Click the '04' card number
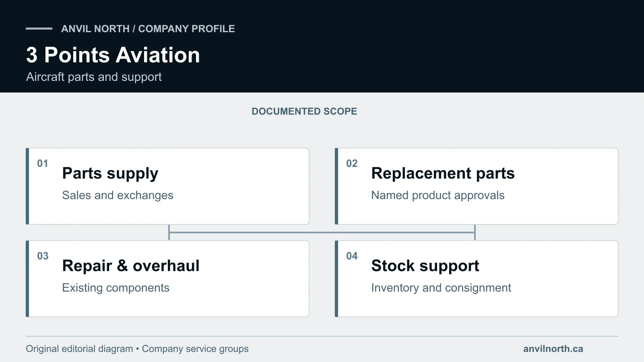Viewport: 644px width, 362px height. [x=352, y=256]
